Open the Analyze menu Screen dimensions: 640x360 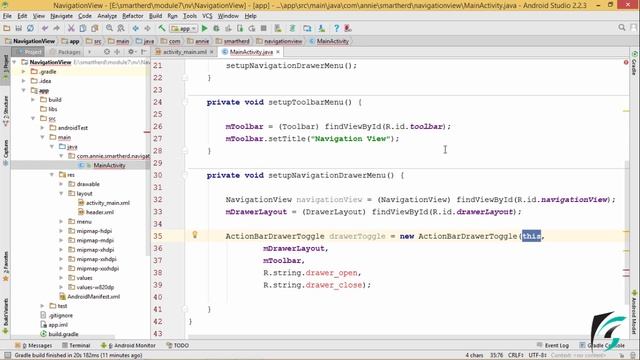point(107,16)
